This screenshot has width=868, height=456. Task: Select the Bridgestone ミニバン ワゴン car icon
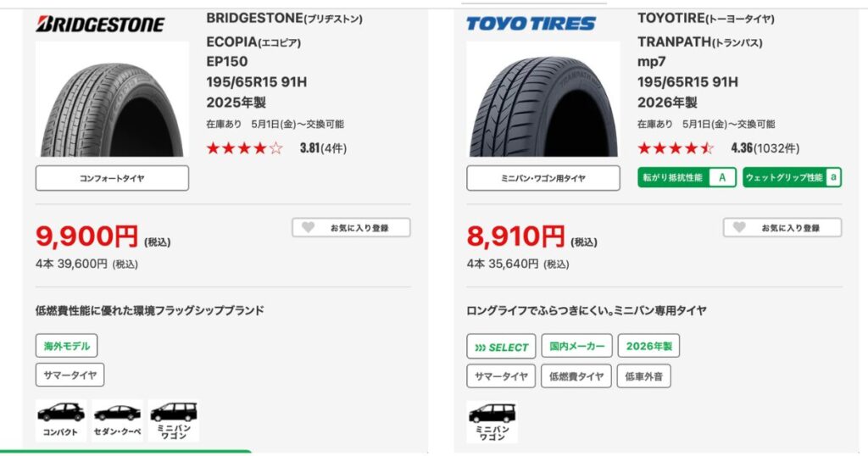(174, 420)
